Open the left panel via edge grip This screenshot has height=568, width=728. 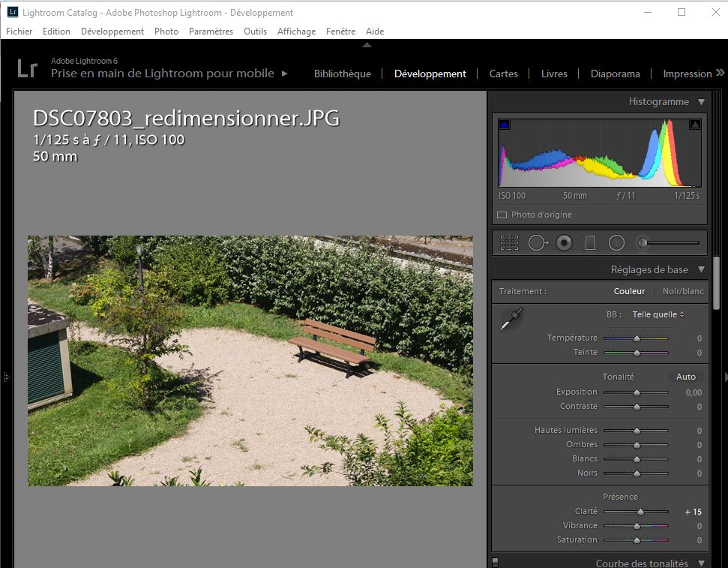tap(6, 377)
